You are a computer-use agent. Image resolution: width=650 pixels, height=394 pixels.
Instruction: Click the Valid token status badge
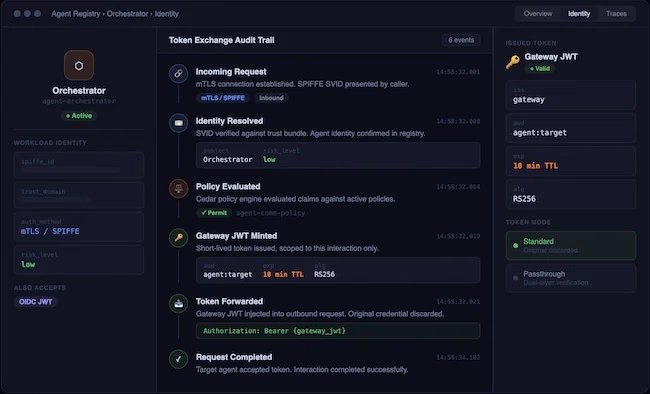pyautogui.click(x=540, y=68)
